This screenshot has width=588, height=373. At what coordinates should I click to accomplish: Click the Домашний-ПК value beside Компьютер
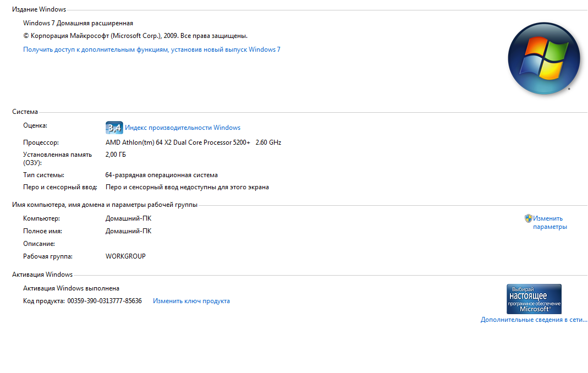(129, 218)
